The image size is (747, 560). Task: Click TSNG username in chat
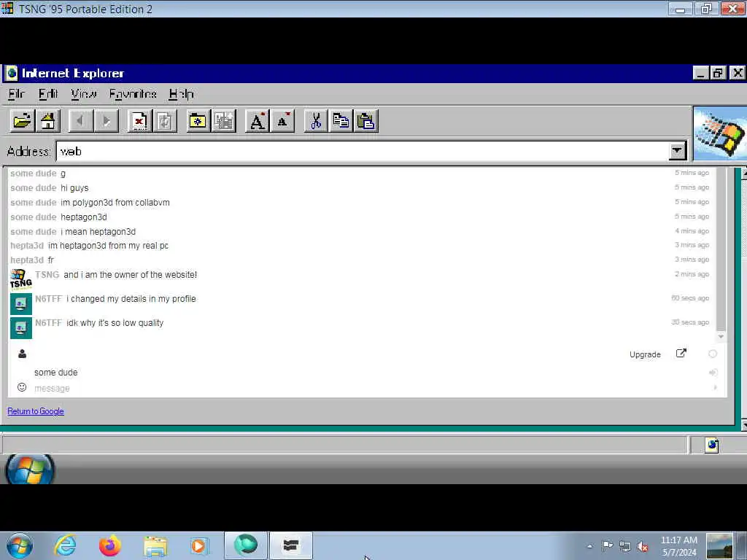click(x=47, y=275)
